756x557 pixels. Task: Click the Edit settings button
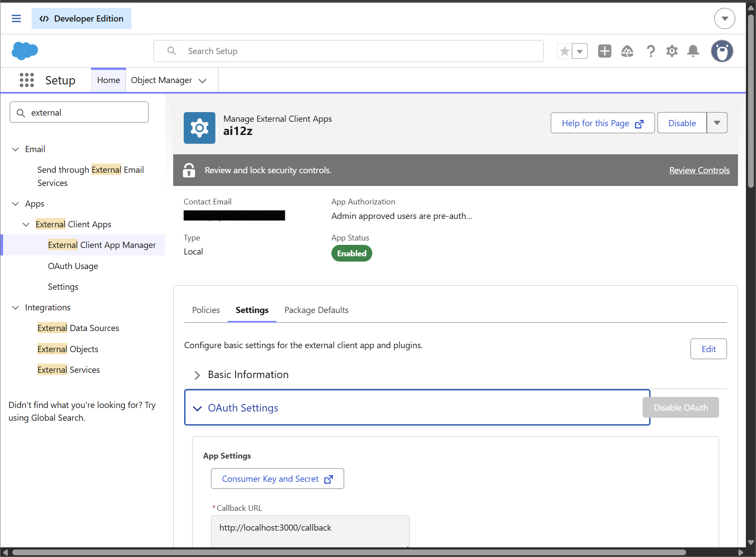pyautogui.click(x=709, y=349)
